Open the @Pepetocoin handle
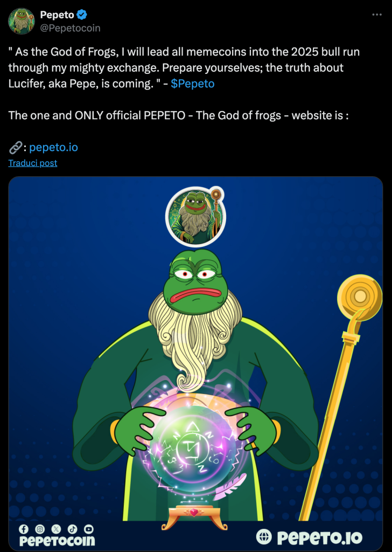 point(71,28)
